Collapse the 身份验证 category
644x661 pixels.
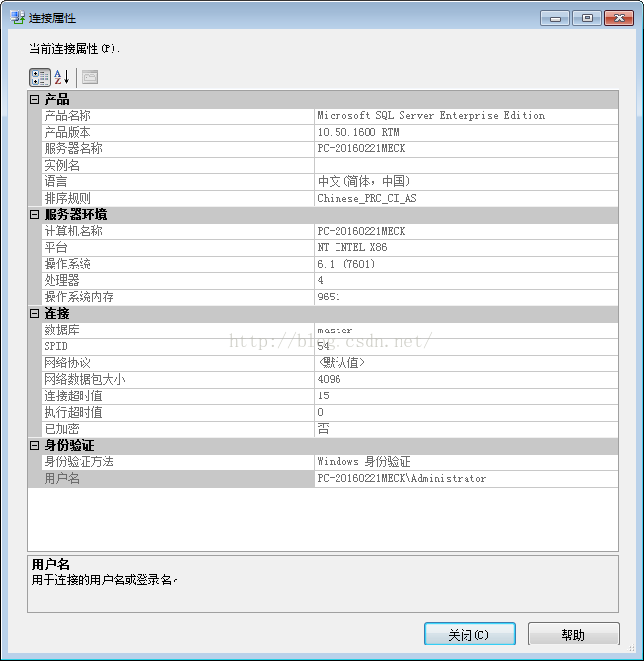point(35,445)
